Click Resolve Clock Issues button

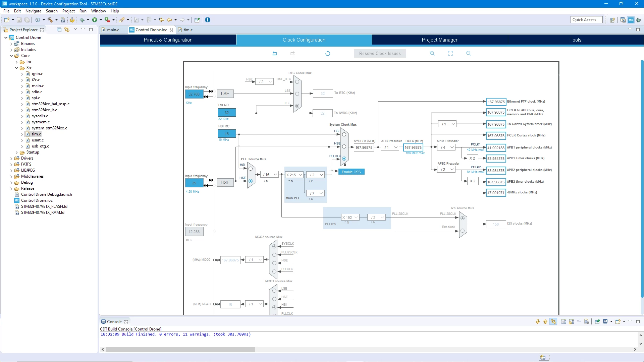pos(380,53)
